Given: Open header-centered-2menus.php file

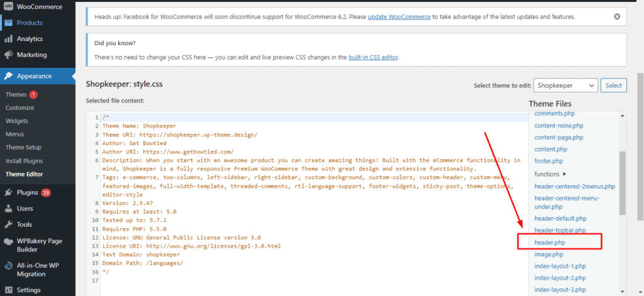Looking at the screenshot, I should (575, 187).
